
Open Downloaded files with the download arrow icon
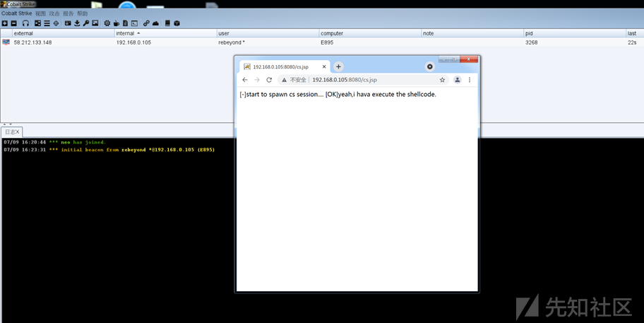tap(77, 23)
